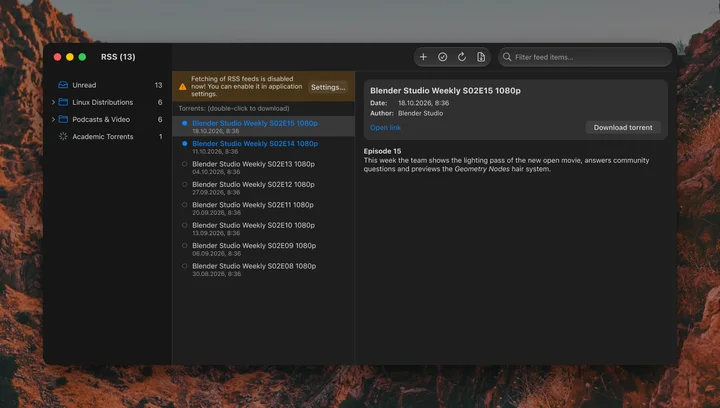Toggle read dot for S02E15 item
The image size is (720, 408).
[185, 123]
